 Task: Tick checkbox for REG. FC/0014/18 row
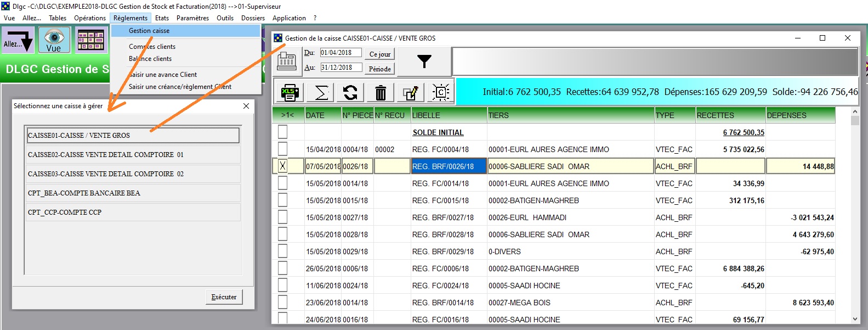coord(282,183)
